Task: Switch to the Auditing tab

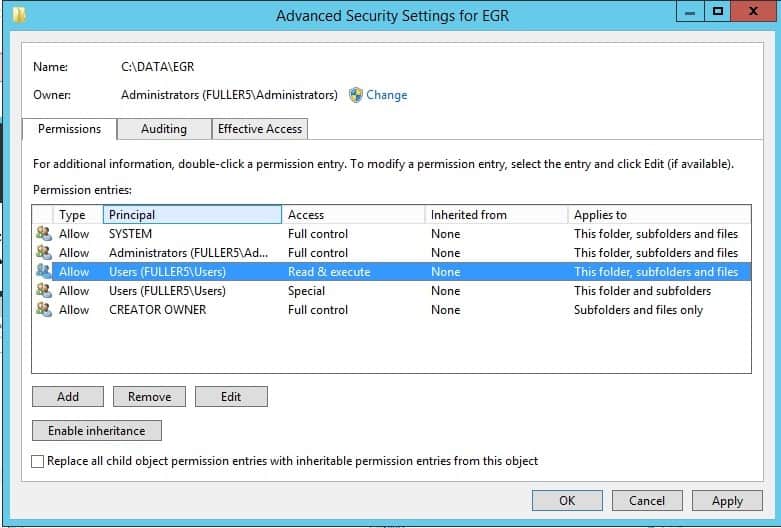Action: [x=164, y=129]
